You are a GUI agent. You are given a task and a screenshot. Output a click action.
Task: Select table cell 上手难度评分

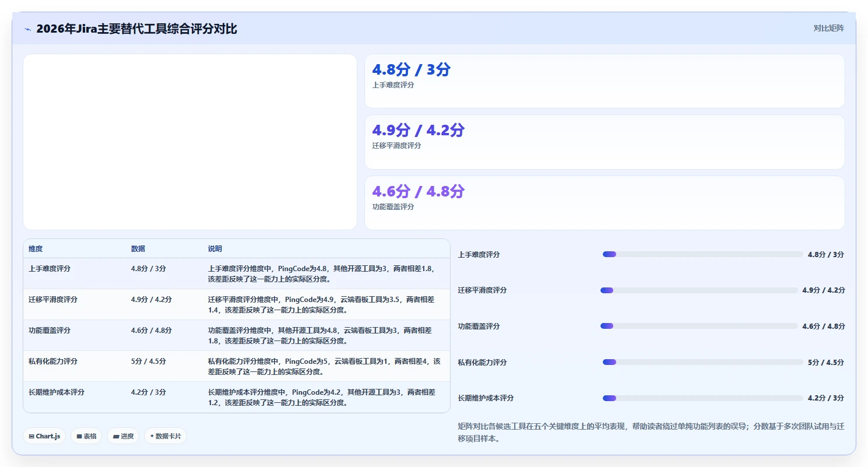[50, 269]
